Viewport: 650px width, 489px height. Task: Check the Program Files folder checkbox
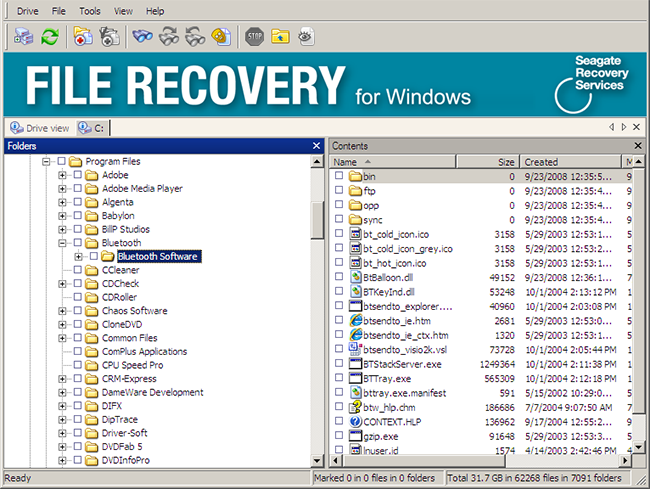61,161
